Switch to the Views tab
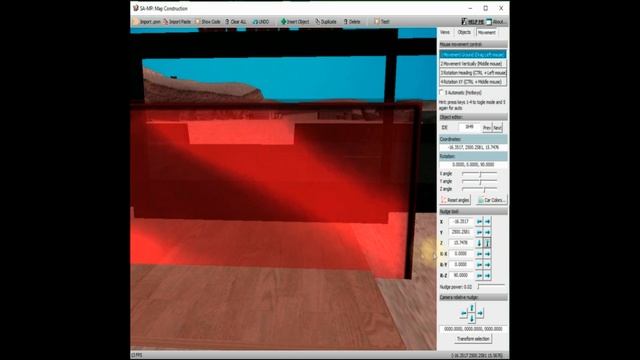 pyautogui.click(x=445, y=32)
